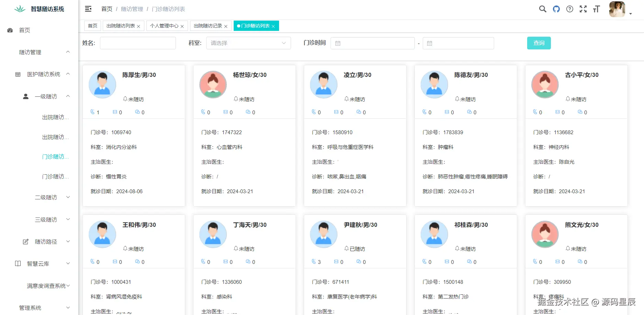Expand the 智慧云库 sidebar menu
644x315 pixels.
click(39, 264)
